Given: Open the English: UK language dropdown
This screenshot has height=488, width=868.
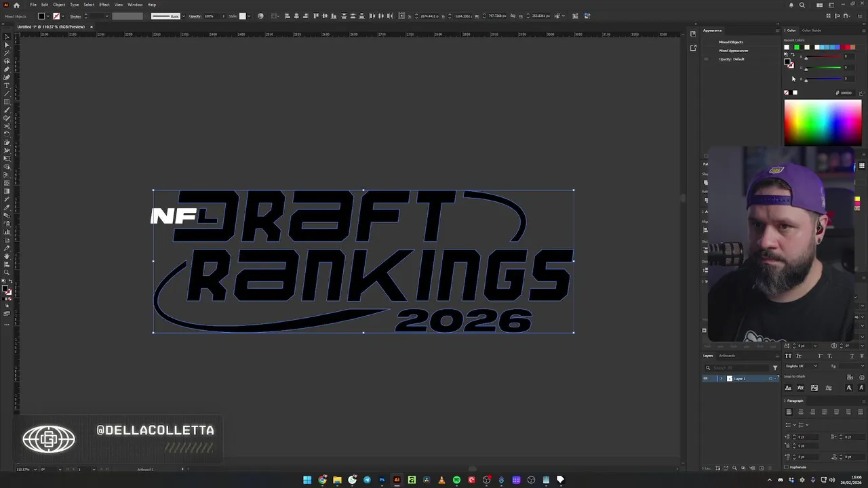Looking at the screenshot, I should (x=802, y=366).
